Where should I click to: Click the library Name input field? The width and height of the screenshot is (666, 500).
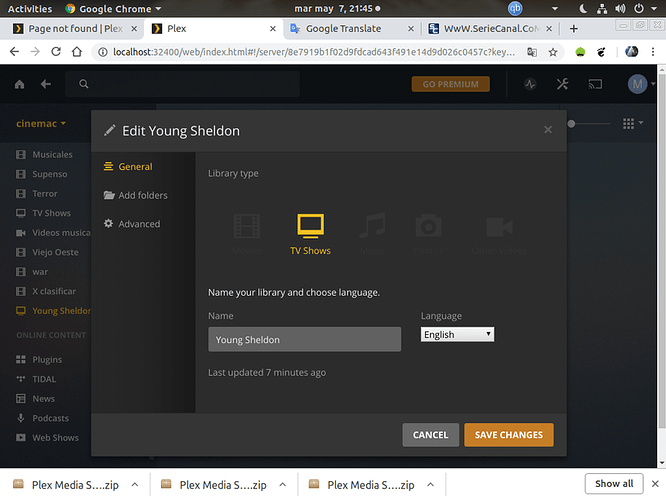304,339
